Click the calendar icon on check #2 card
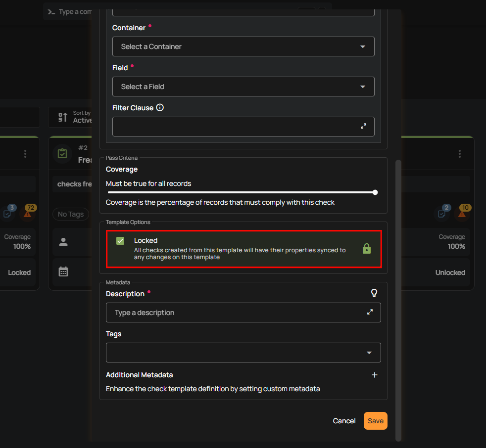Viewport: 486px width, 448px height. point(63,271)
